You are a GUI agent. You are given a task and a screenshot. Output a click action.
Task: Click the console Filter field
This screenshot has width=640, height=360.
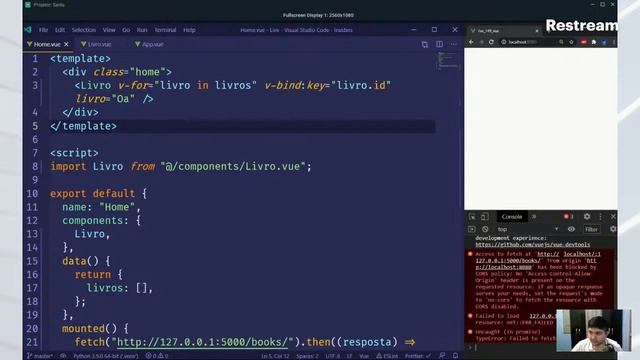(591, 229)
